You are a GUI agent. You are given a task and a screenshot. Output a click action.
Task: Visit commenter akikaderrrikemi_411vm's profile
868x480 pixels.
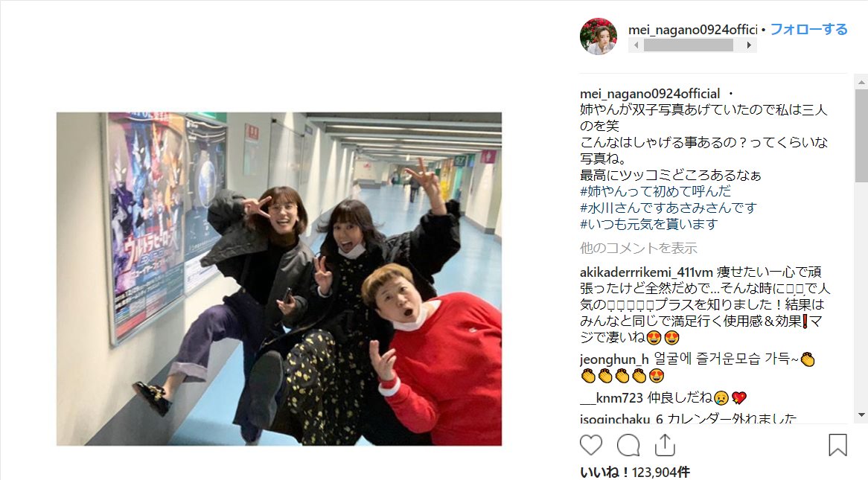click(646, 272)
